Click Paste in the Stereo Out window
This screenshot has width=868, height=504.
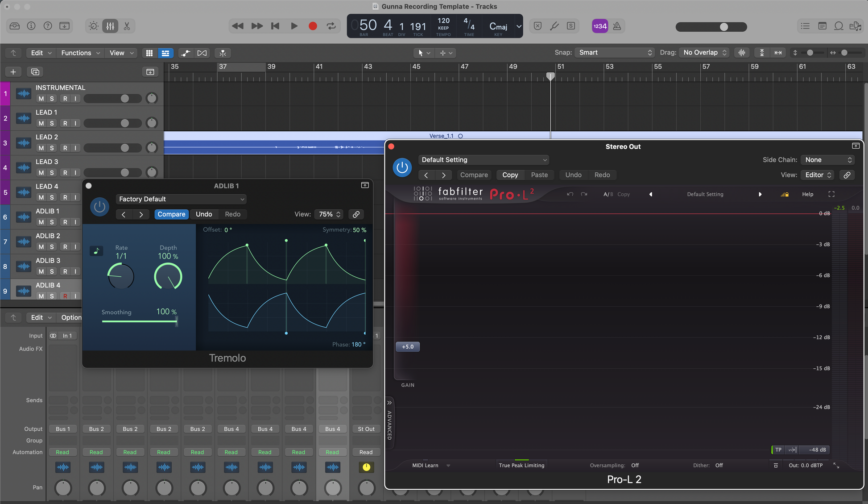tap(539, 175)
